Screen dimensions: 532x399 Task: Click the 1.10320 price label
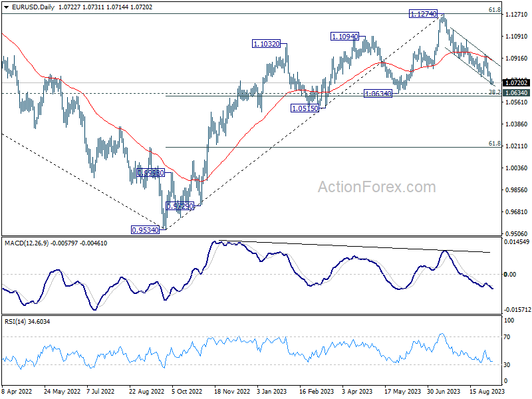pyautogui.click(x=267, y=44)
